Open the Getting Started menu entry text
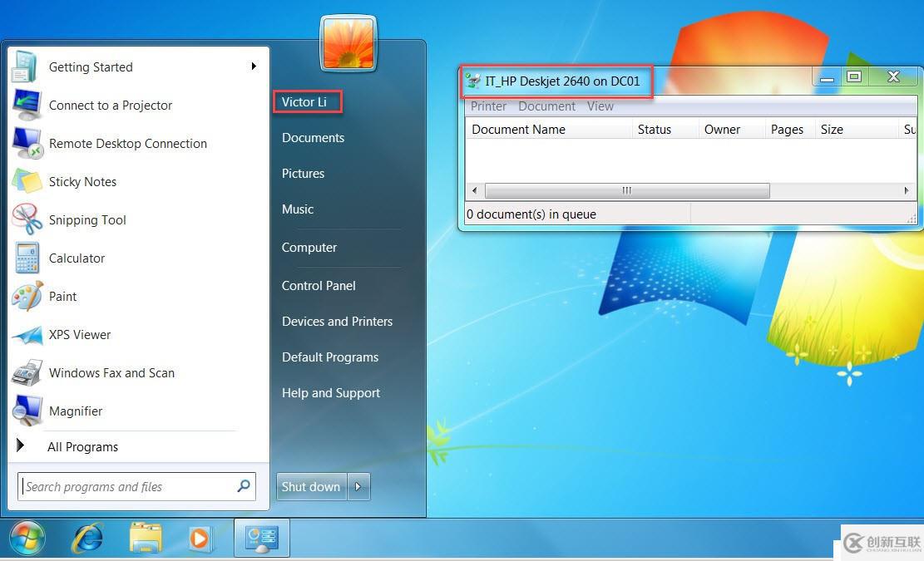 click(91, 67)
